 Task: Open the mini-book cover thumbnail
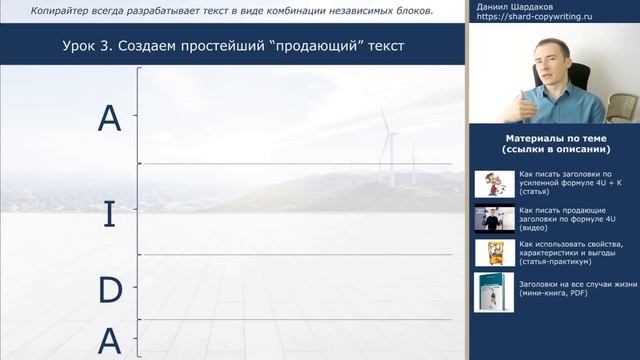[x=494, y=292]
